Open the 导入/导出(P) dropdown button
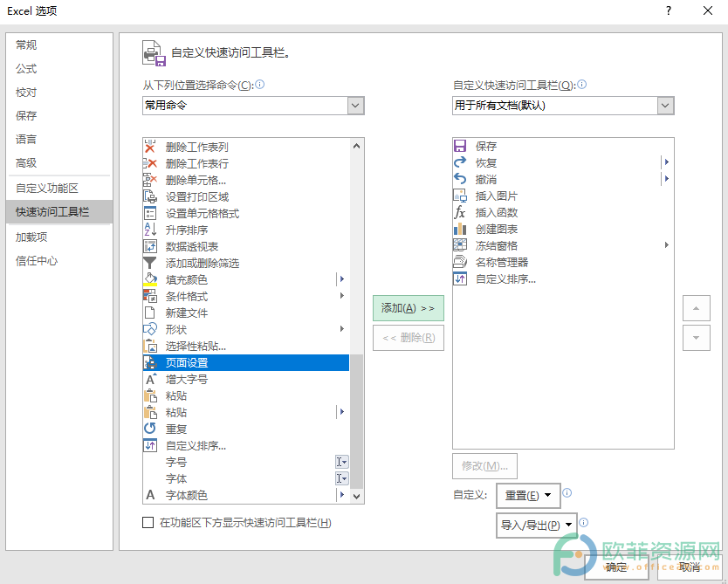 pyautogui.click(x=537, y=526)
